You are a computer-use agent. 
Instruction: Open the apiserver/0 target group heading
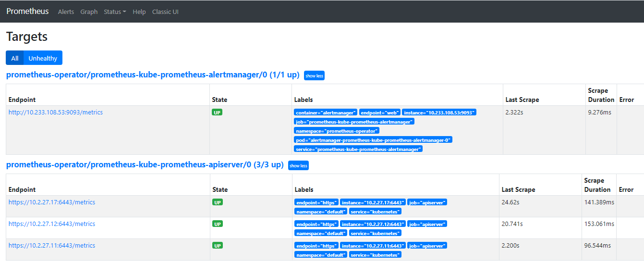pos(145,165)
